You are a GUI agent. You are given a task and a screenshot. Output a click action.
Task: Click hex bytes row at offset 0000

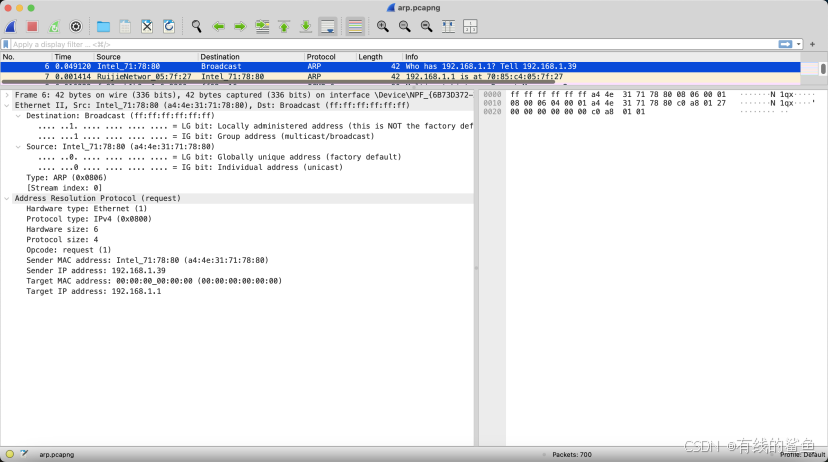[x=618, y=95]
